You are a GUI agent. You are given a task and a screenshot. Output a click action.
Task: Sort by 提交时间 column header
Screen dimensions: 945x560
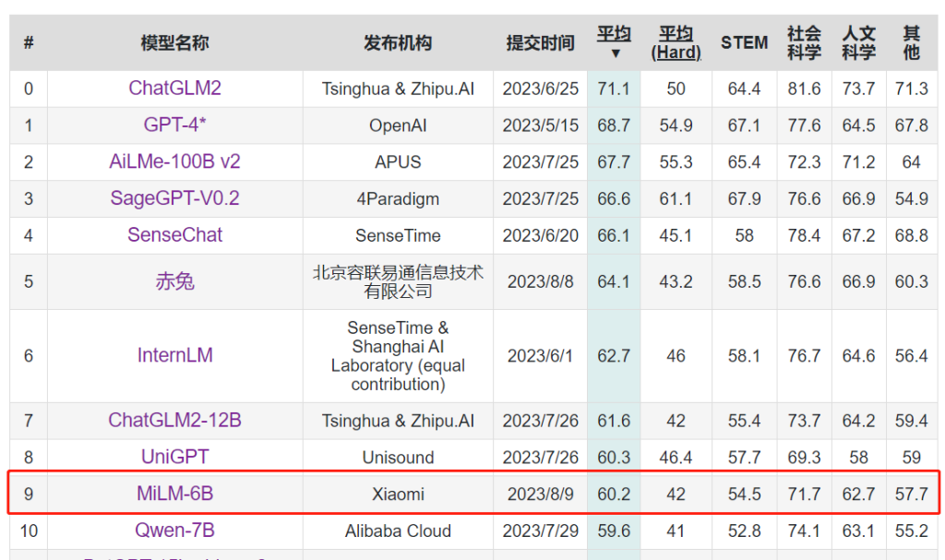coord(540,43)
